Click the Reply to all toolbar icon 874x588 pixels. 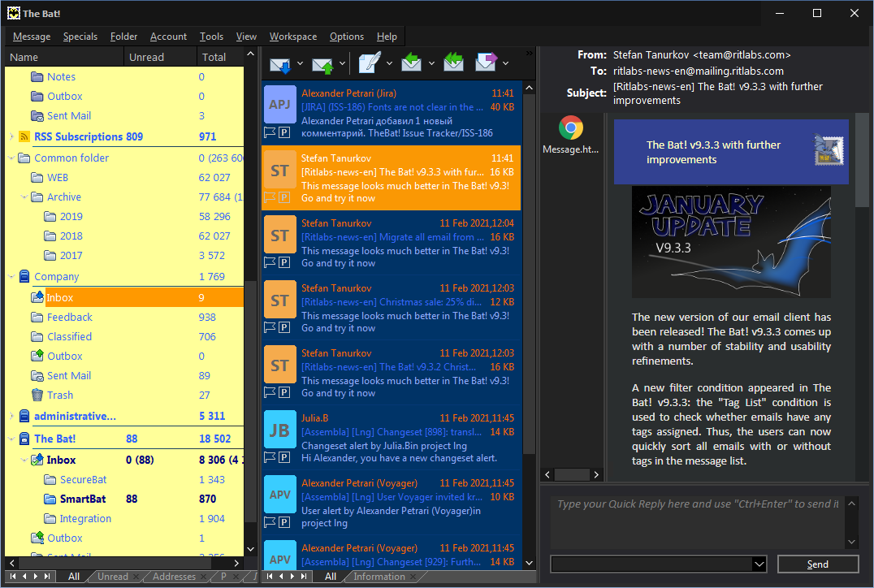coord(454,63)
